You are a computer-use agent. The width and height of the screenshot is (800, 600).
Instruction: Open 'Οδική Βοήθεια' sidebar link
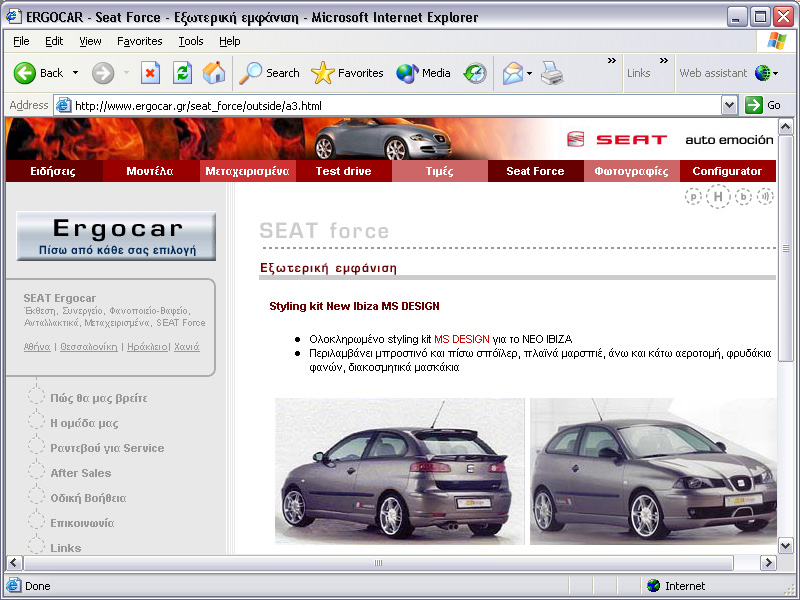coord(88,498)
